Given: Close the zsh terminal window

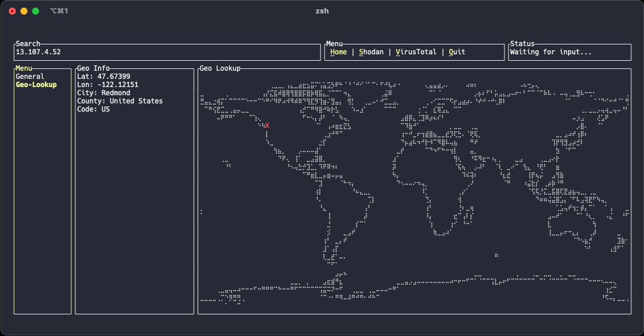Looking at the screenshot, I should (12, 11).
